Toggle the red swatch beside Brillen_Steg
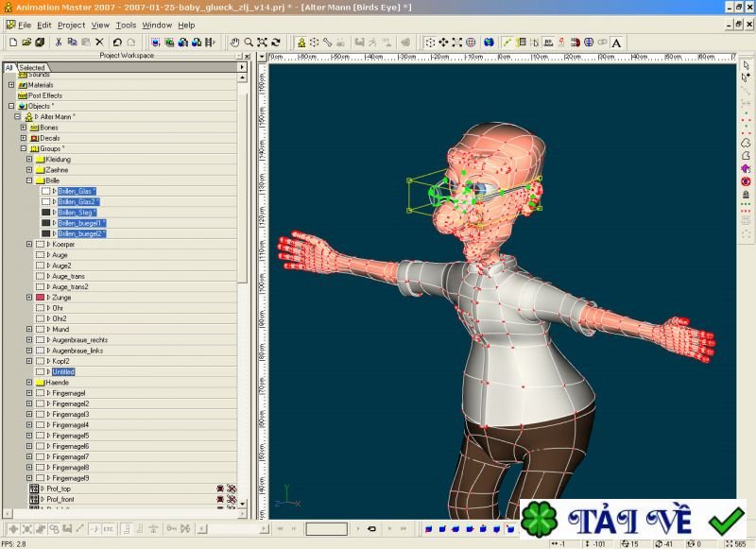This screenshot has width=756, height=549. tap(45, 211)
